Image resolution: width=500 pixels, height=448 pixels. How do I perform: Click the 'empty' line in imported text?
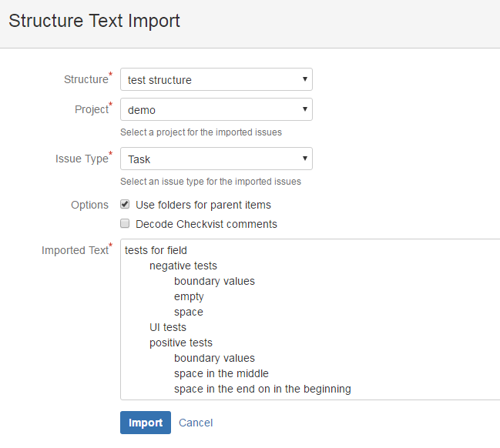coord(189,296)
